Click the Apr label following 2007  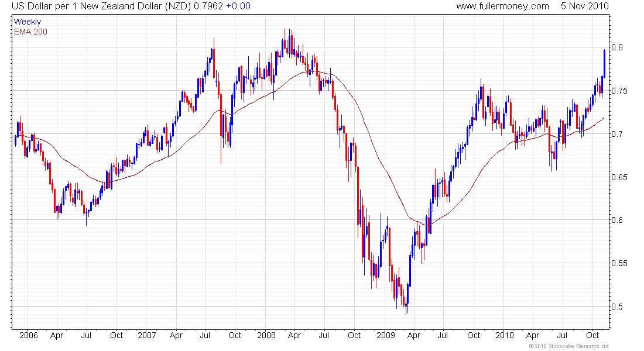[176, 336]
